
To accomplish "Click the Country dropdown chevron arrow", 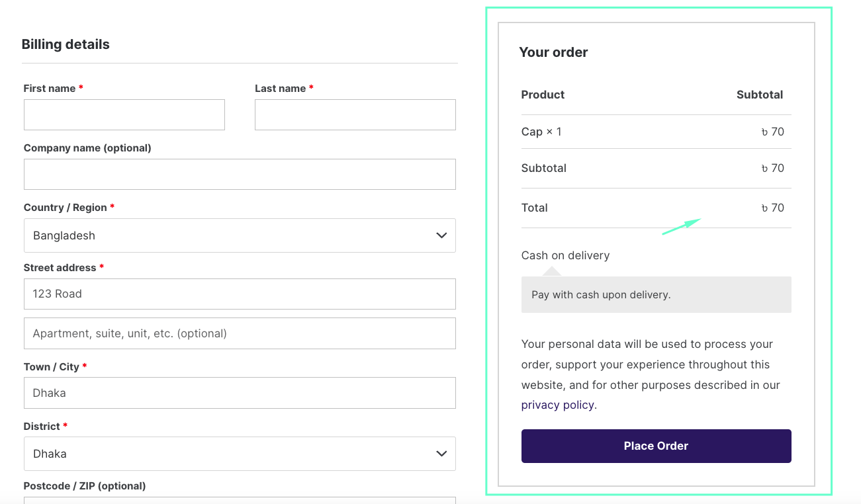I will [x=441, y=235].
